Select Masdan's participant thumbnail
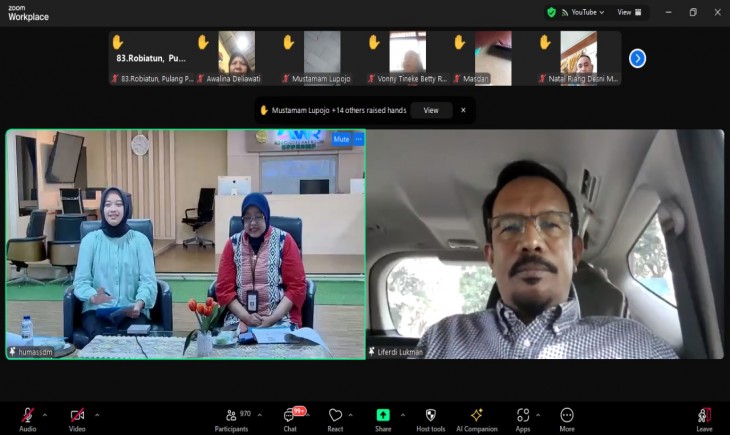730x435 pixels. 493,58
